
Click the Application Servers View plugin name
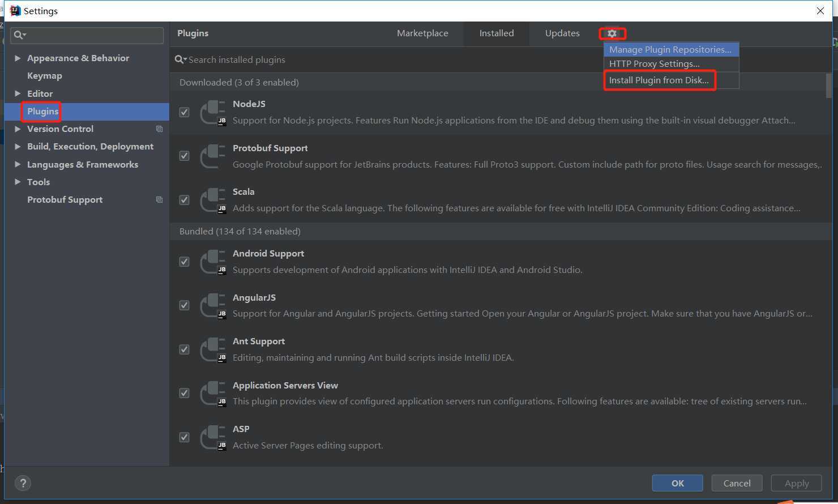(x=285, y=386)
